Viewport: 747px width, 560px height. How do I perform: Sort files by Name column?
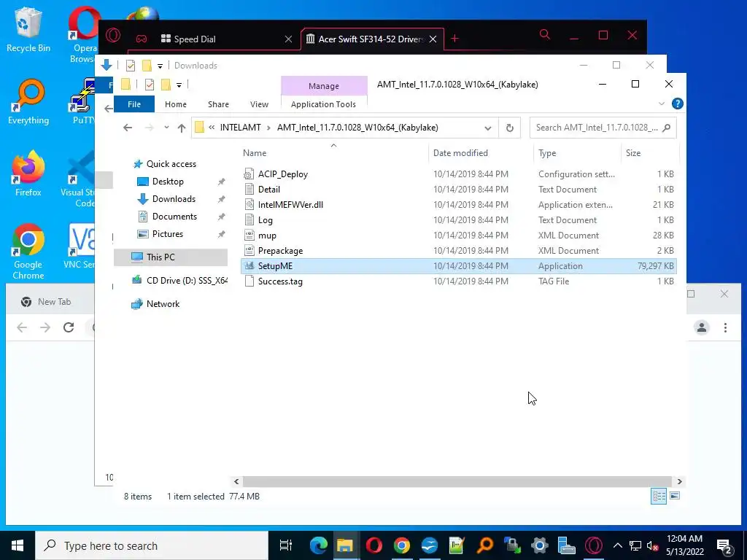coord(255,153)
